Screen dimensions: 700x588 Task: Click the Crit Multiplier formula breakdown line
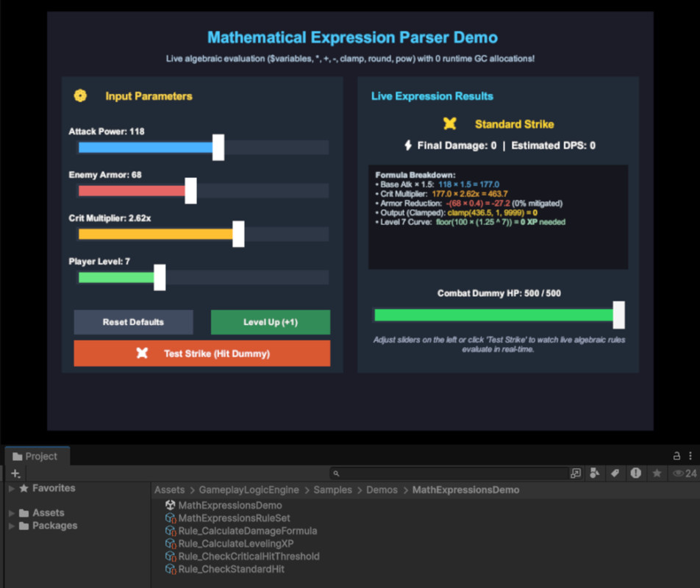pyautogui.click(x=441, y=193)
